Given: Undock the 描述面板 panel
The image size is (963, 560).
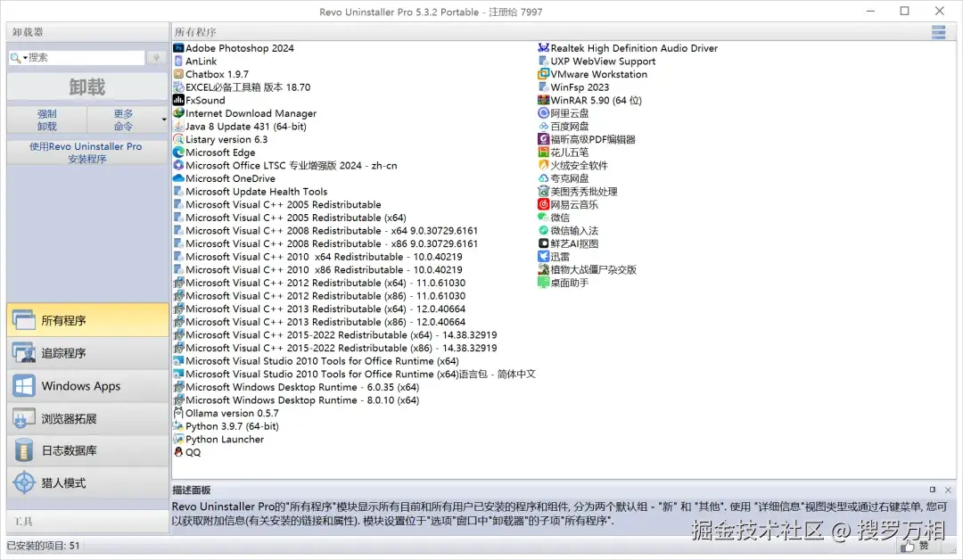Looking at the screenshot, I should (x=933, y=490).
